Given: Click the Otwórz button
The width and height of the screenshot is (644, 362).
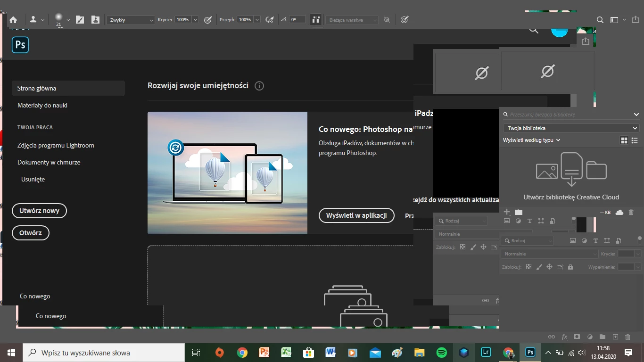Looking at the screenshot, I should pos(31,233).
